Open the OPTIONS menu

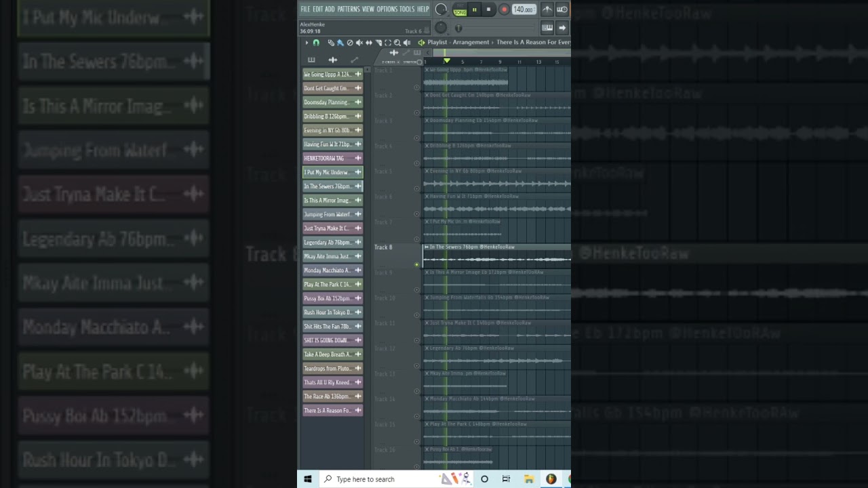tap(387, 9)
